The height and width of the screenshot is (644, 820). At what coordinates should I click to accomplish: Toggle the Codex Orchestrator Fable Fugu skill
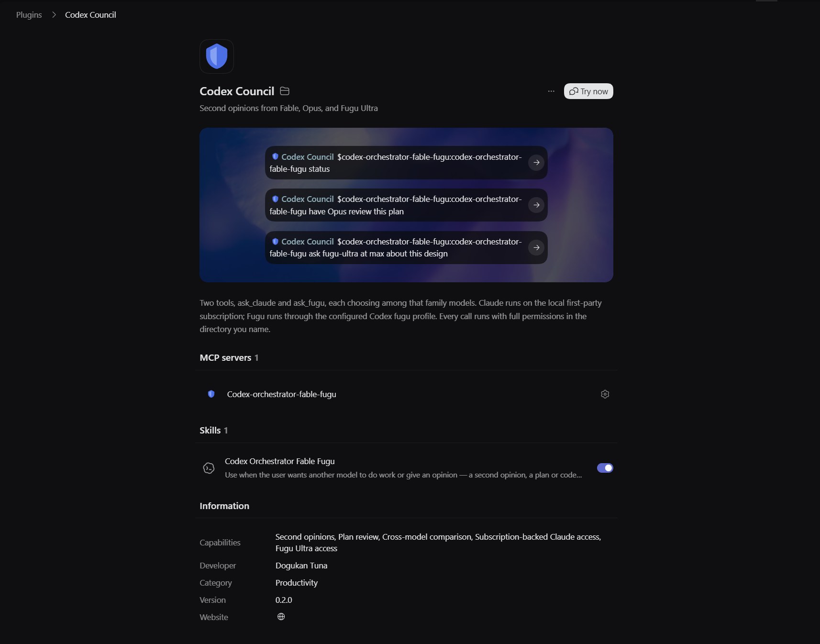605,468
